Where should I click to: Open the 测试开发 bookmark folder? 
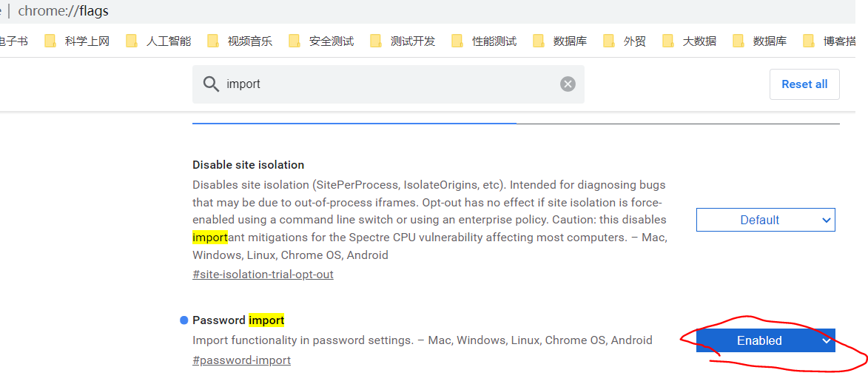pyautogui.click(x=403, y=41)
